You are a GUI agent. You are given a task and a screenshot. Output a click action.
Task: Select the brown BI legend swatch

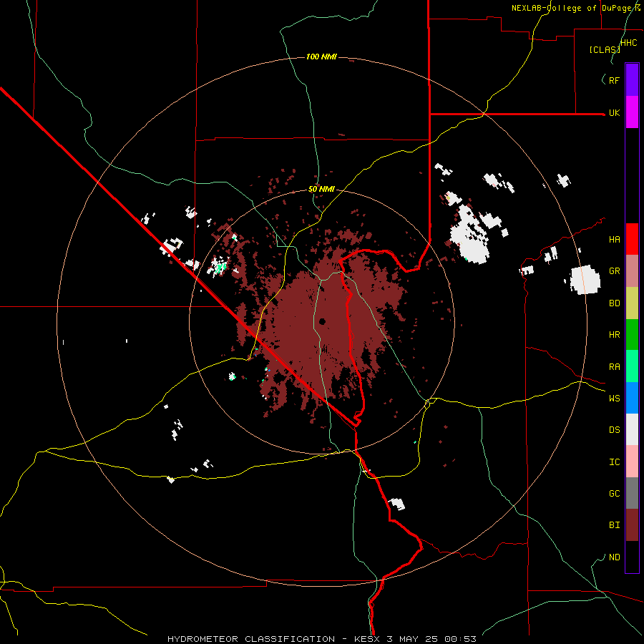point(632,525)
